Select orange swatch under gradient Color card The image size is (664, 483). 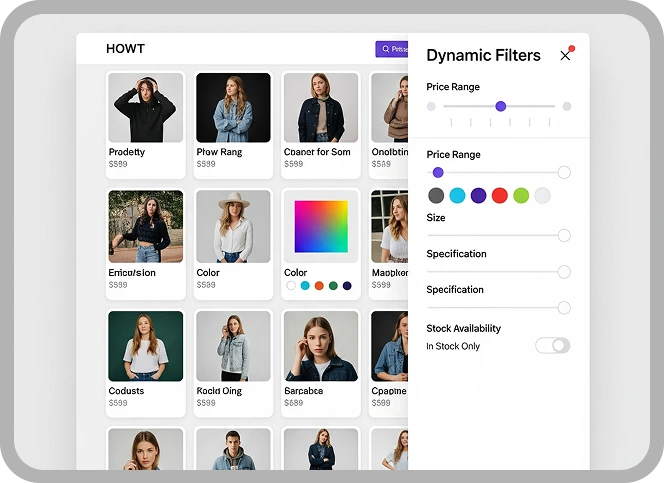[x=319, y=286]
